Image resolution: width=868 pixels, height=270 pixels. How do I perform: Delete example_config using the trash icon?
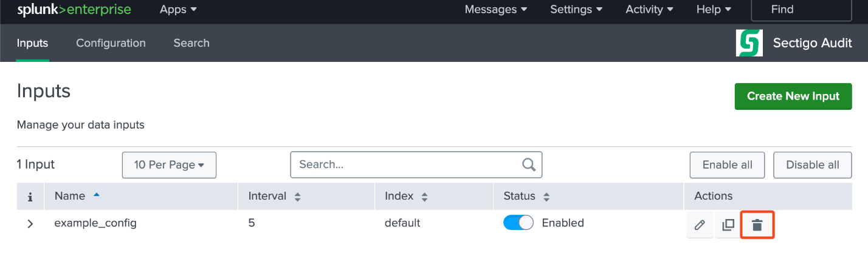[757, 225]
